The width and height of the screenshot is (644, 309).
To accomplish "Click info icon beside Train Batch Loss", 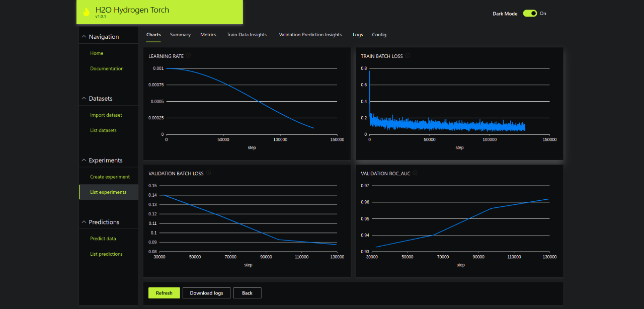I will click(408, 56).
